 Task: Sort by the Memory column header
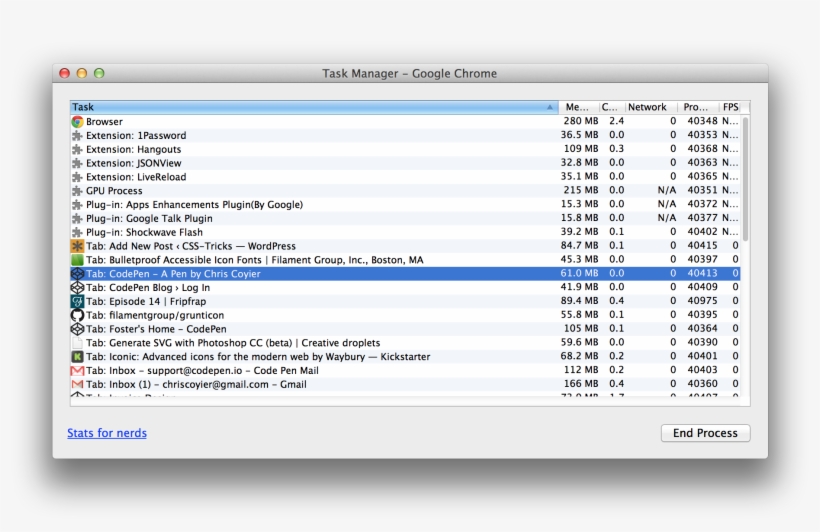pyautogui.click(x=578, y=107)
